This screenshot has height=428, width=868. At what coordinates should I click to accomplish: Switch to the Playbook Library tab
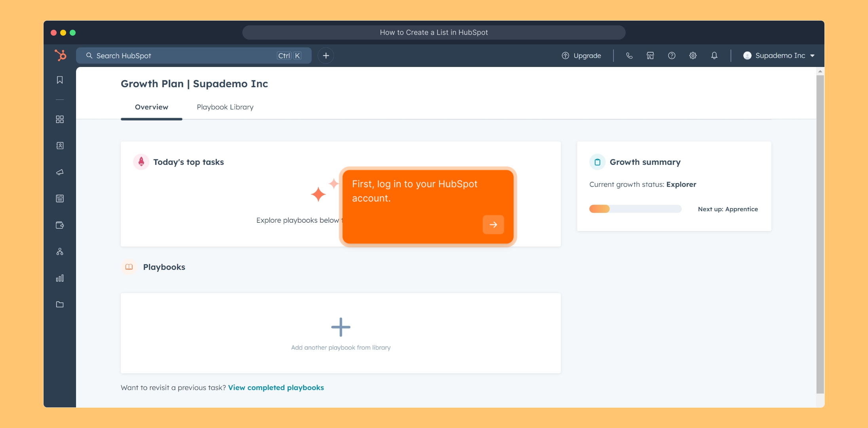click(225, 107)
